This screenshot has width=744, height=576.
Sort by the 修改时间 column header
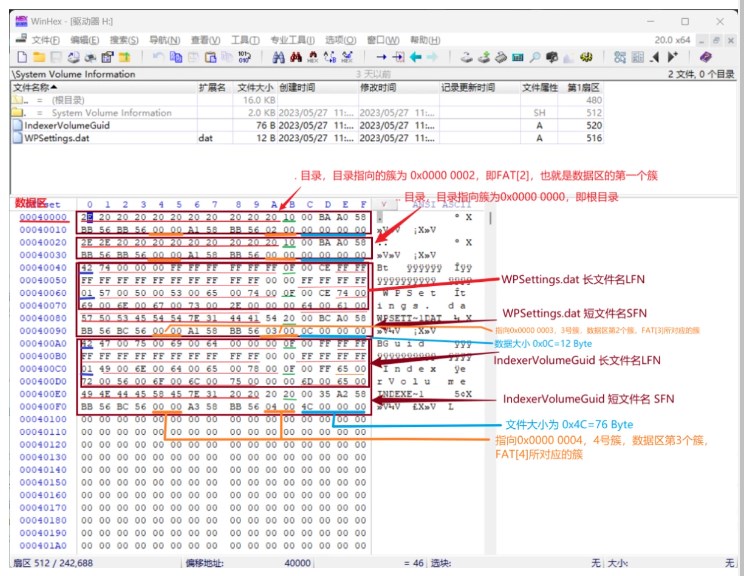coord(399,87)
